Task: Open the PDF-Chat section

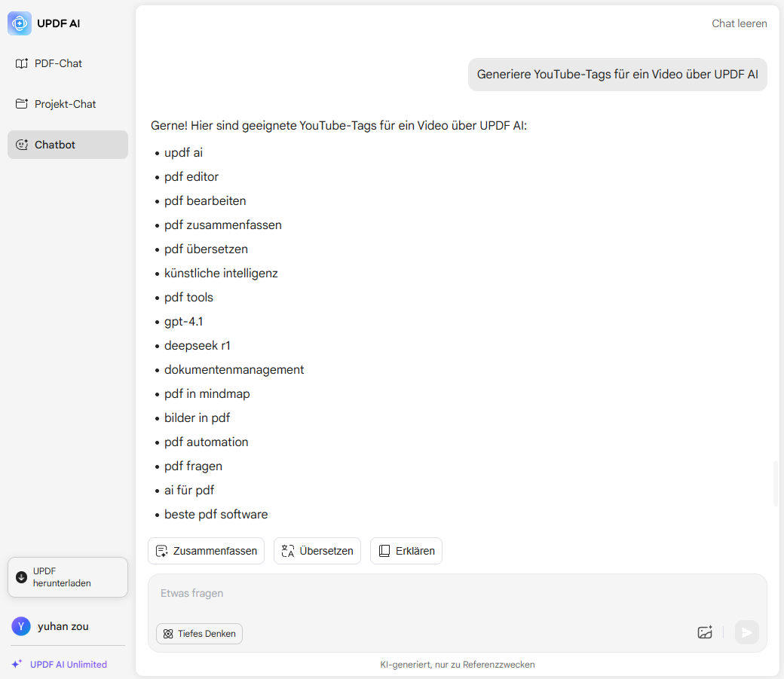Action: (68, 63)
